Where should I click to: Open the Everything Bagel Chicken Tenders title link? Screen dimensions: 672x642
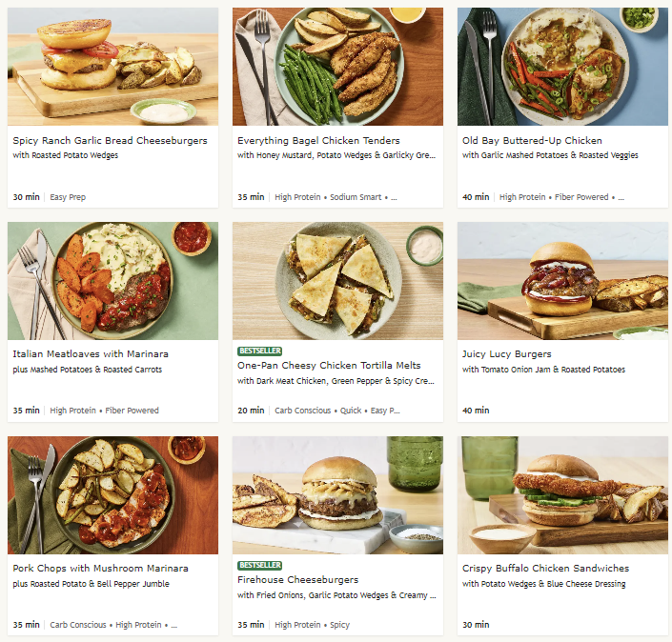[318, 140]
